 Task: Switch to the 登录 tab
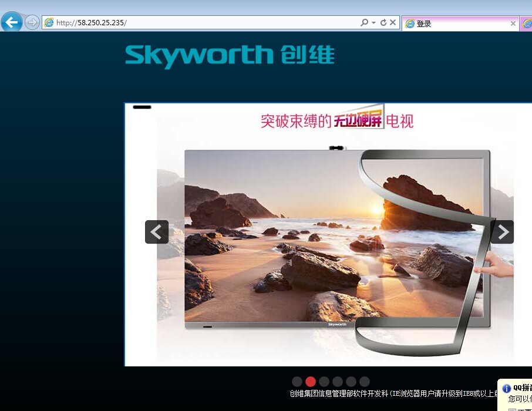[x=460, y=23]
